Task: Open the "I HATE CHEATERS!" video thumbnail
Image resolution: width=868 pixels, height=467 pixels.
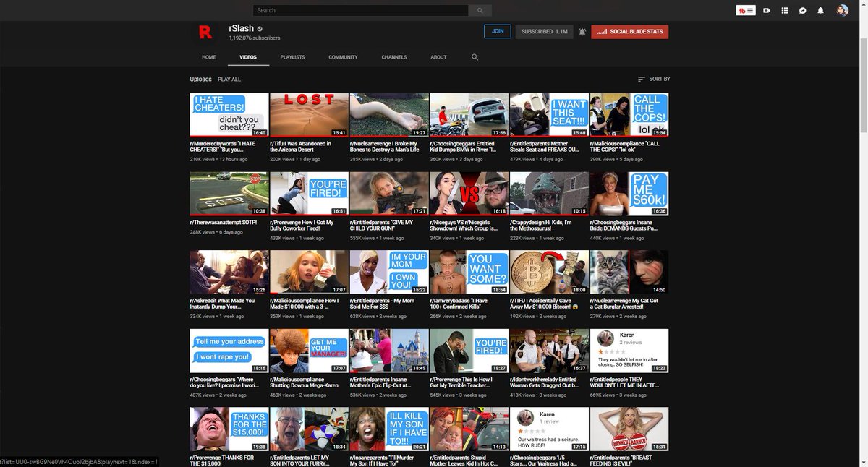Action: point(229,115)
